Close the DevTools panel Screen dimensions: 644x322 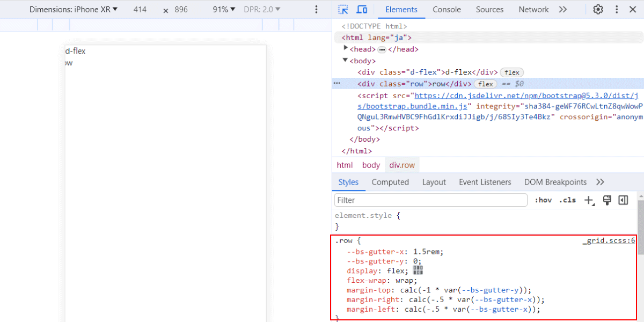(x=633, y=10)
